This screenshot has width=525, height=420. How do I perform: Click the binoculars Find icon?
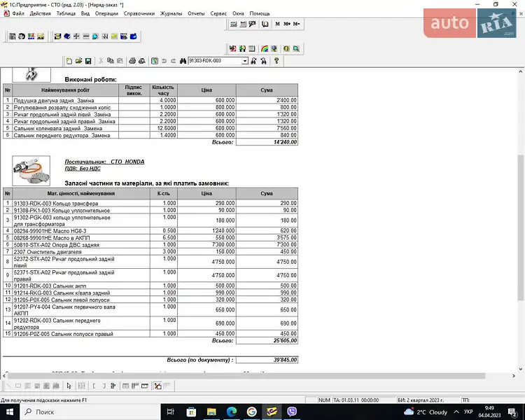pyautogui.click(x=182, y=62)
